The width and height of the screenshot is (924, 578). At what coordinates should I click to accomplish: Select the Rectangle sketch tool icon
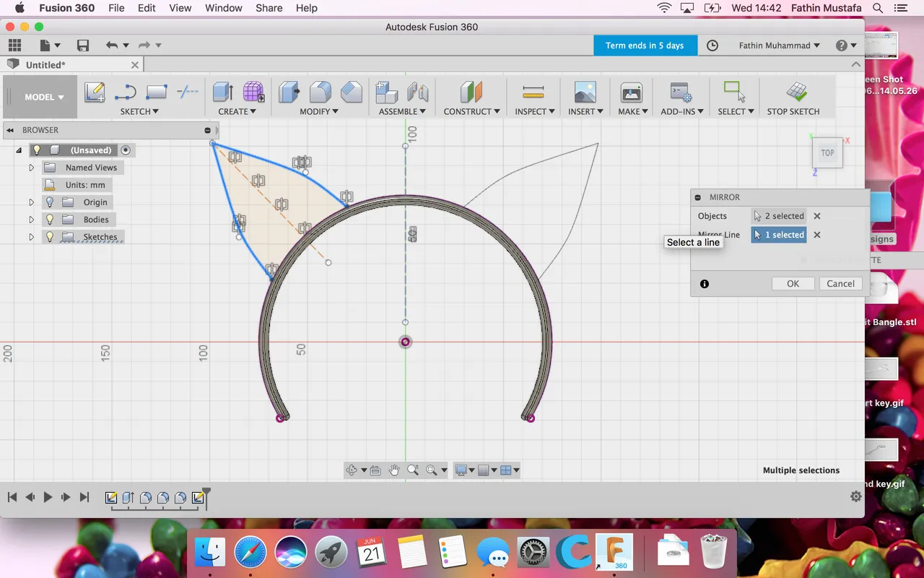[157, 92]
